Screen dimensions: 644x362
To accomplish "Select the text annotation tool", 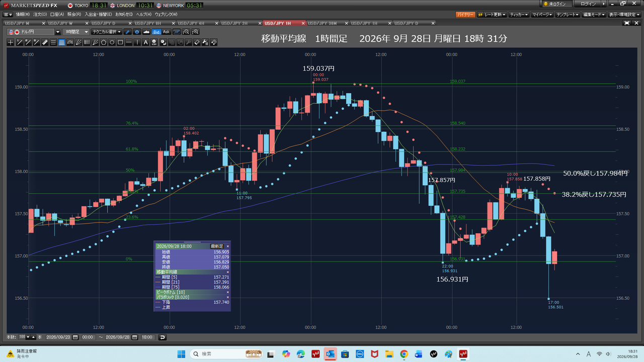I will 146,43.
